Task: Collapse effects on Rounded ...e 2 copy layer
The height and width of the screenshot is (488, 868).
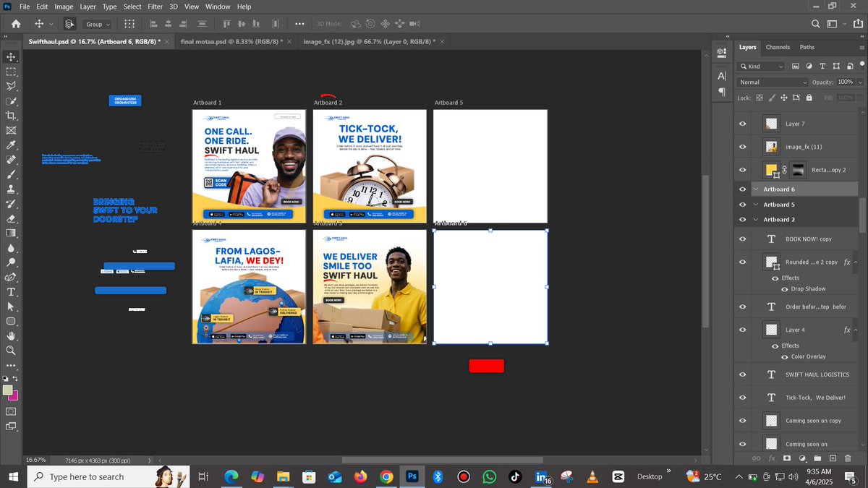Action: (x=856, y=262)
